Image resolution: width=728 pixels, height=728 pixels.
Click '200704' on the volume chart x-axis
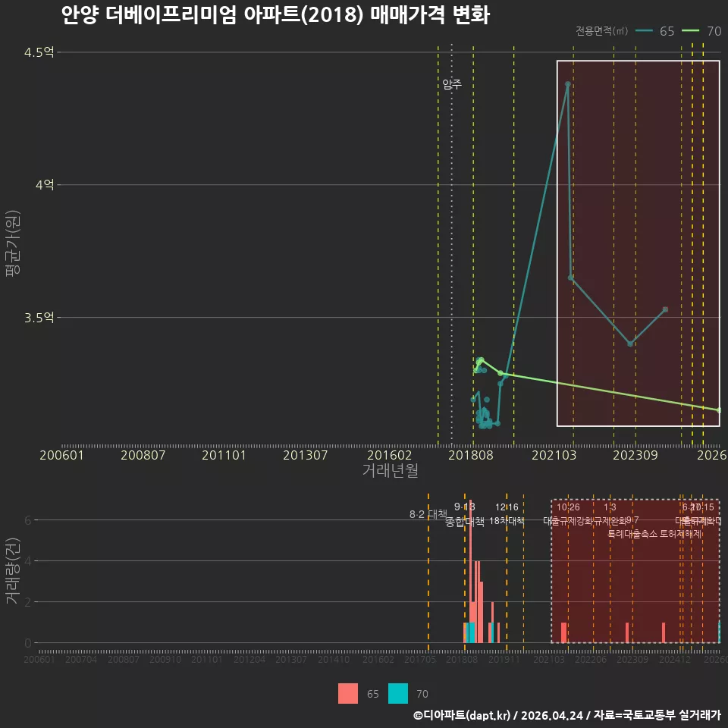point(81,659)
